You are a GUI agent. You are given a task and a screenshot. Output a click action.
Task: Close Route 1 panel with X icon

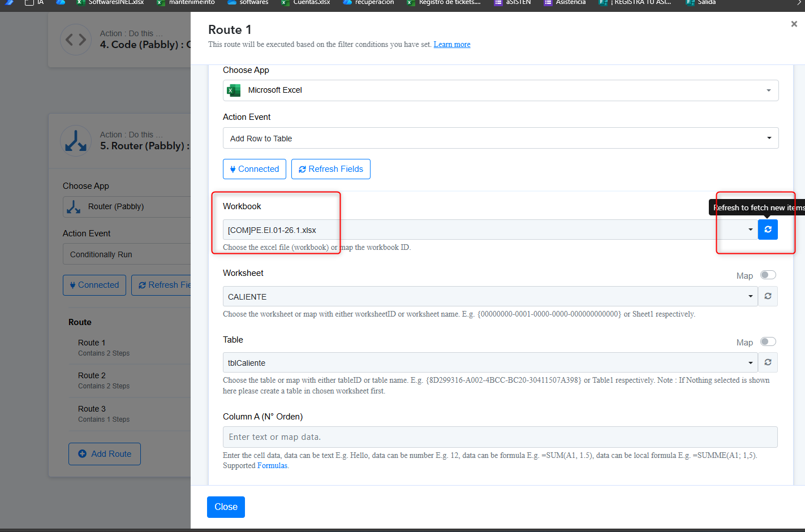pos(794,24)
